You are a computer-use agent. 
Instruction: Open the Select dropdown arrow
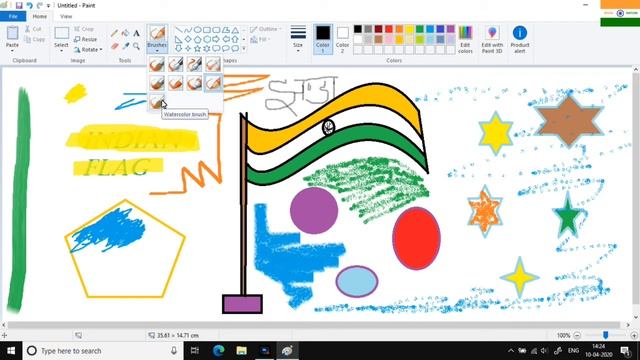point(61,51)
